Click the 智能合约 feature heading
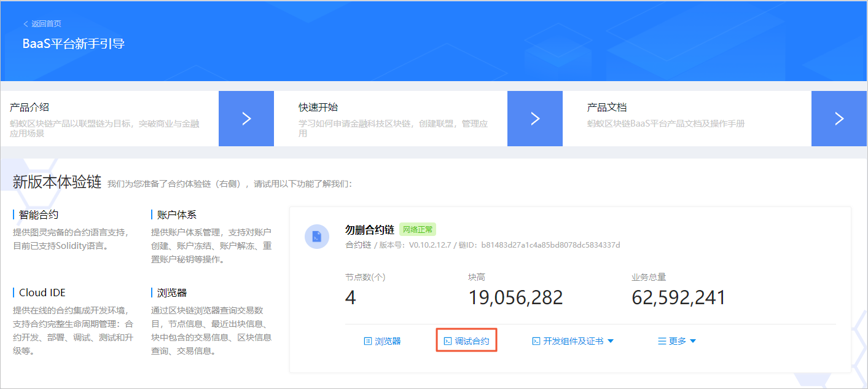 (39, 214)
